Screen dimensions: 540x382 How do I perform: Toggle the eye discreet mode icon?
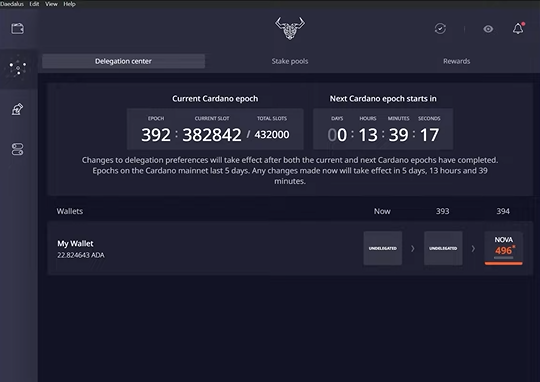488,29
